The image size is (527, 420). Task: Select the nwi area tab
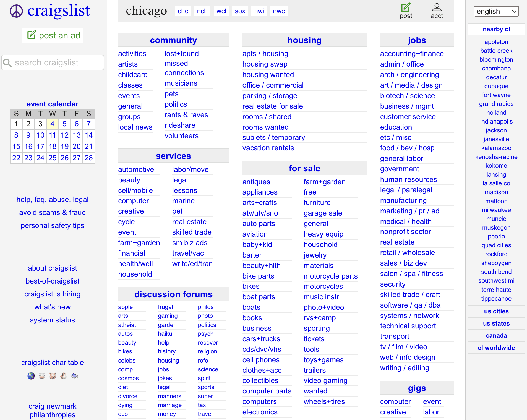[259, 11]
